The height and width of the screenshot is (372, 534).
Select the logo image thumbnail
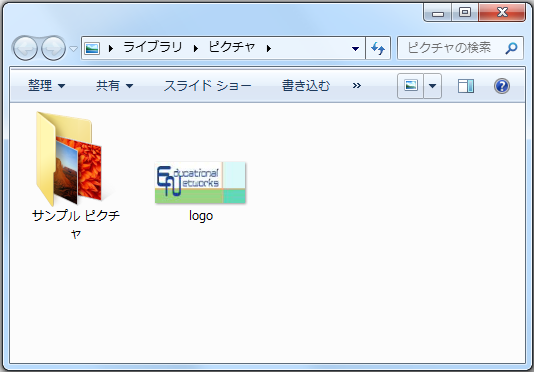(200, 183)
